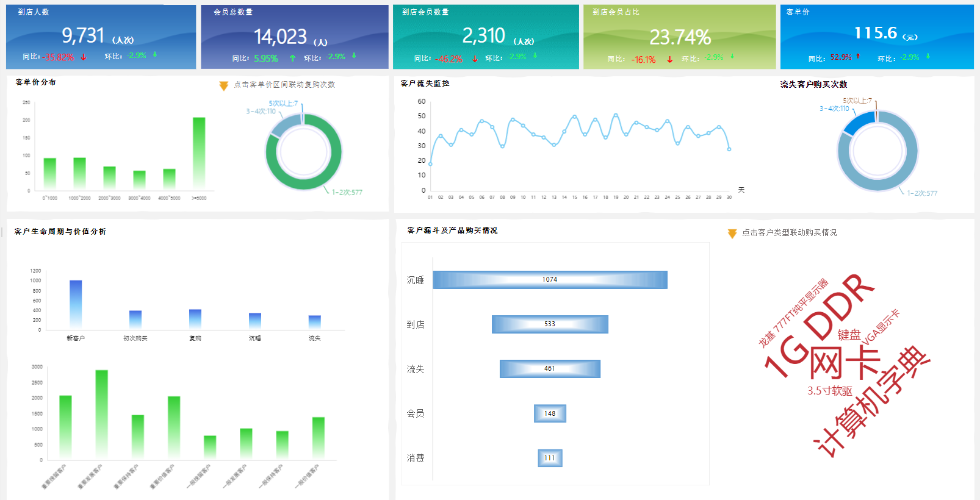The height and width of the screenshot is (500, 980).
Task: Click the green 环比 arrow in 到店会员数量 card
Action: [x=535, y=56]
